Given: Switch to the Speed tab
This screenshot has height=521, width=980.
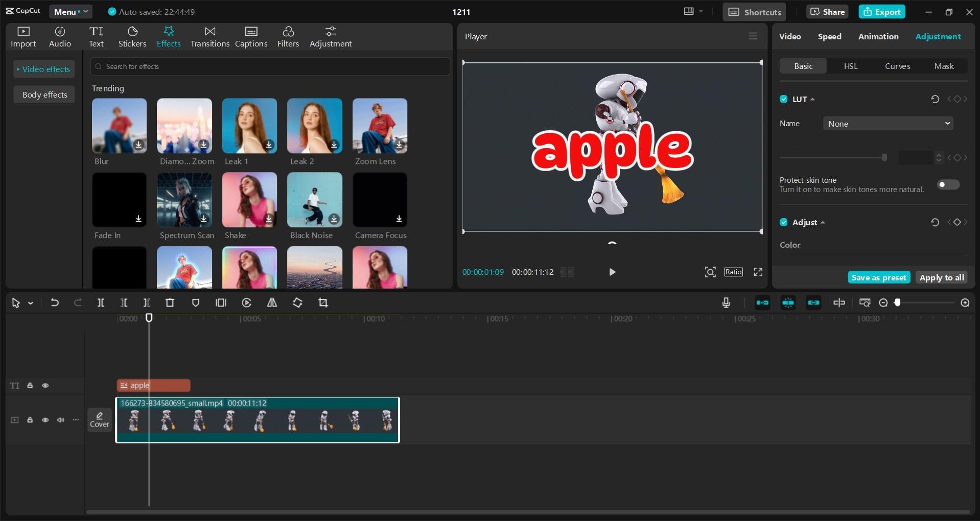Looking at the screenshot, I should [x=829, y=36].
